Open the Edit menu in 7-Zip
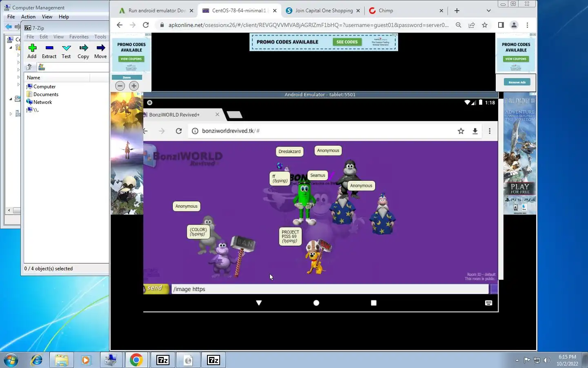 (x=44, y=37)
